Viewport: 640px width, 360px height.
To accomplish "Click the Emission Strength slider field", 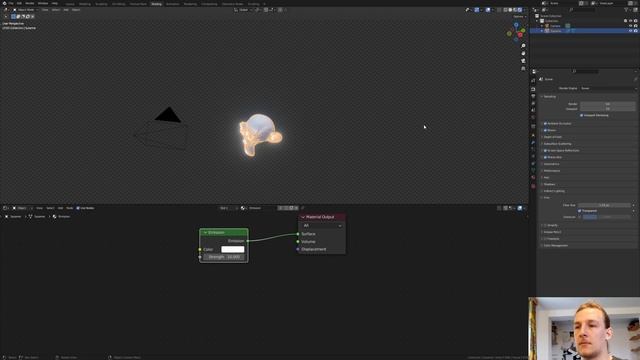I will 224,257.
